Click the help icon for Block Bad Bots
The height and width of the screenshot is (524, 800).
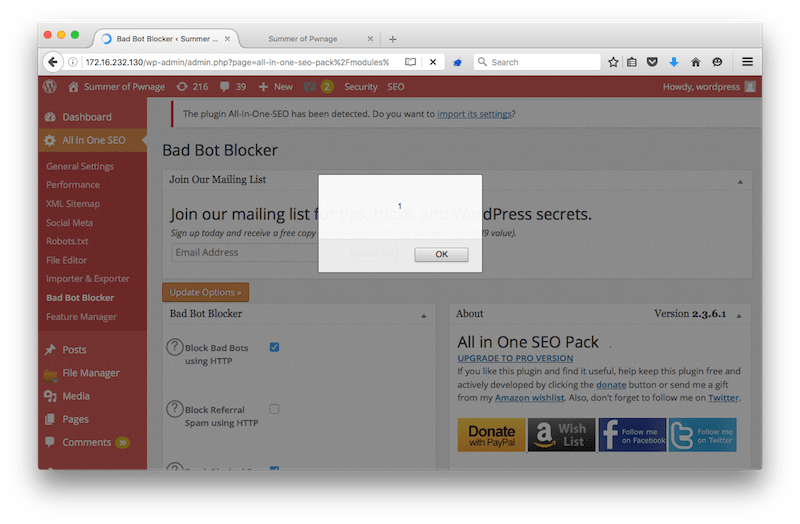(174, 347)
